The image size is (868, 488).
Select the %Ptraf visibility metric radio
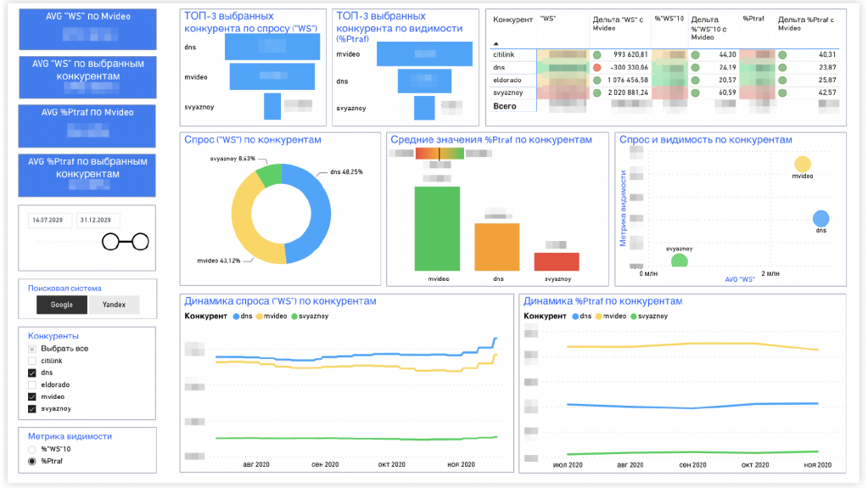point(32,461)
